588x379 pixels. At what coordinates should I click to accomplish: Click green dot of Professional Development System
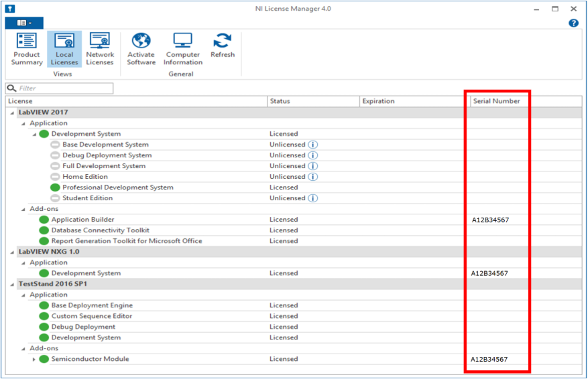(x=55, y=187)
